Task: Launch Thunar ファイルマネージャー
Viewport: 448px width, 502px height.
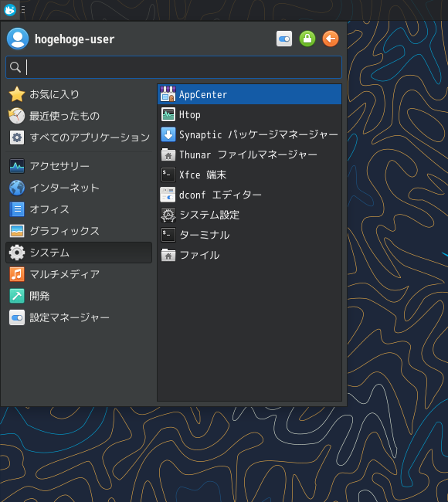Action: coord(249,154)
